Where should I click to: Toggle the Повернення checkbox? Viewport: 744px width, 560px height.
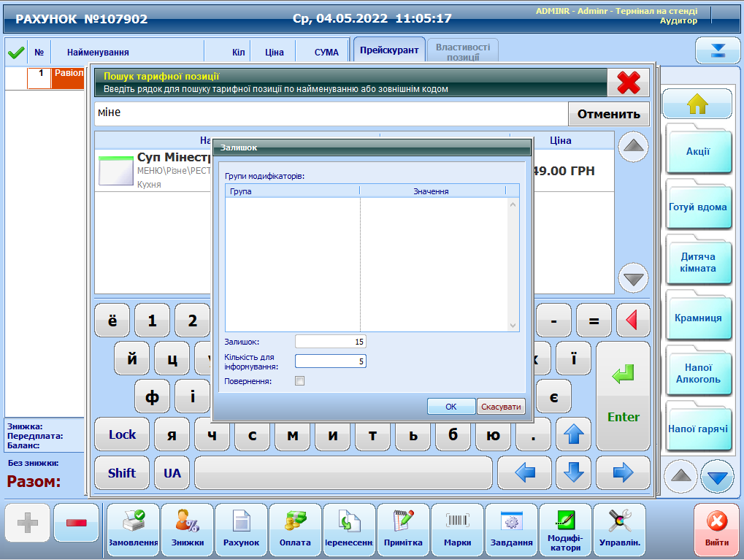click(299, 380)
